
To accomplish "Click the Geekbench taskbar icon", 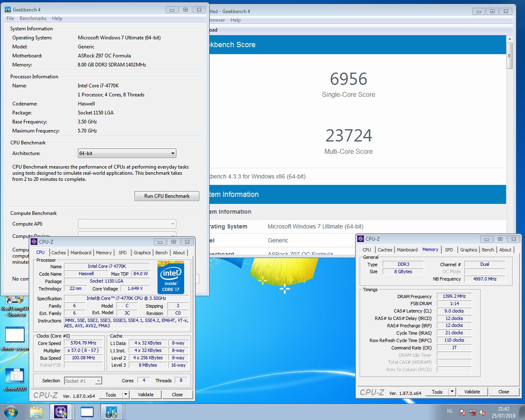I will pos(112,412).
